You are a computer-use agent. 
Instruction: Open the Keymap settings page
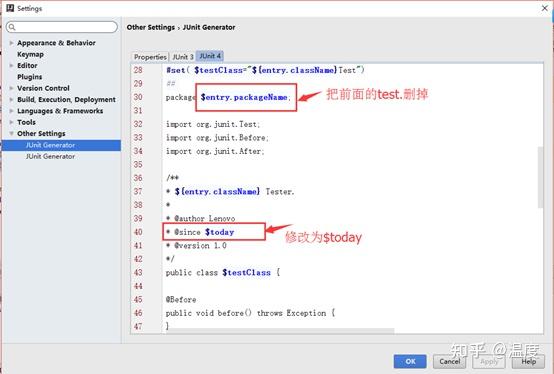(x=30, y=54)
